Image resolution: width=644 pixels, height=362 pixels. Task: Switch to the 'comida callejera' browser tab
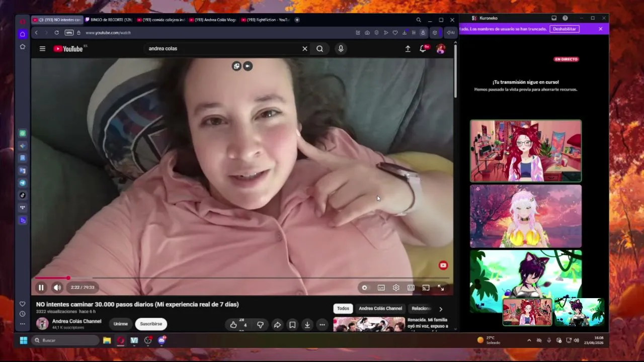tap(161, 20)
